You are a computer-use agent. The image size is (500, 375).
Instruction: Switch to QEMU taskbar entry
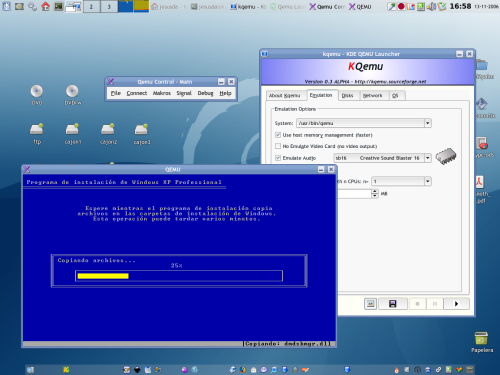click(x=360, y=7)
